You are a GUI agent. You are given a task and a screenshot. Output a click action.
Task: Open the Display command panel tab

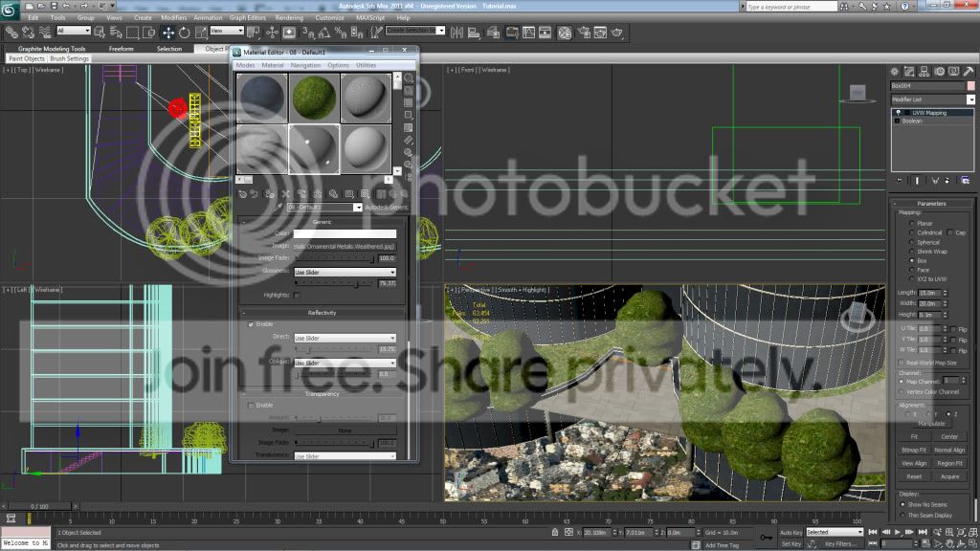(x=954, y=71)
